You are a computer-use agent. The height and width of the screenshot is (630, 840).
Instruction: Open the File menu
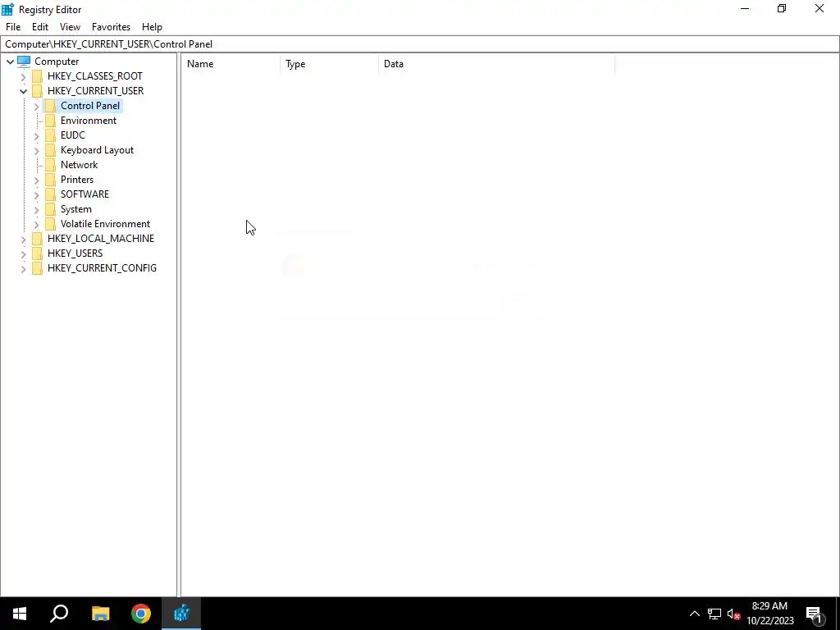pyautogui.click(x=13, y=27)
